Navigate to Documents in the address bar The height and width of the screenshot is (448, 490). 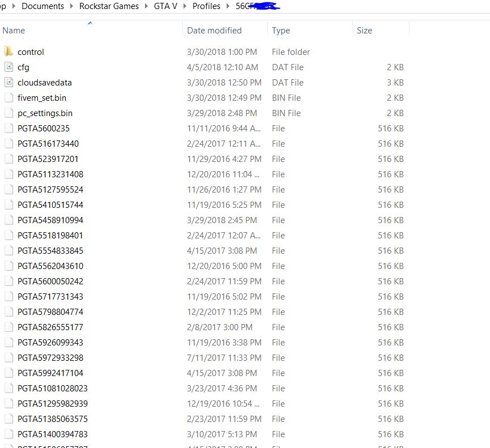[43, 6]
